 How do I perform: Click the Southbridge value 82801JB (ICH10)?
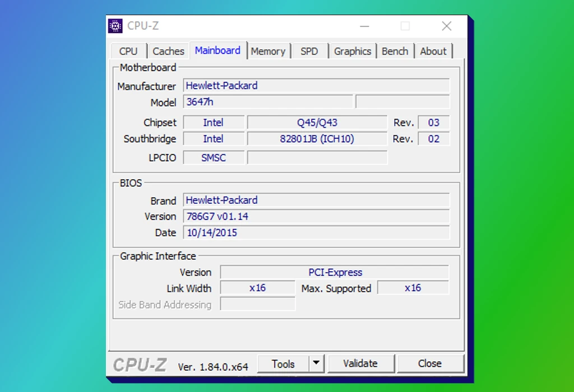317,139
